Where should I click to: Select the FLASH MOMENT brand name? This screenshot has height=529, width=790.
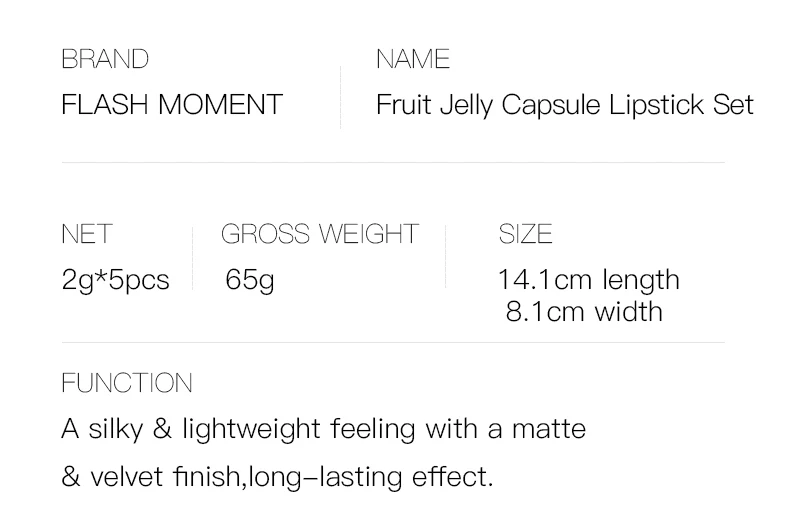pyautogui.click(x=172, y=104)
